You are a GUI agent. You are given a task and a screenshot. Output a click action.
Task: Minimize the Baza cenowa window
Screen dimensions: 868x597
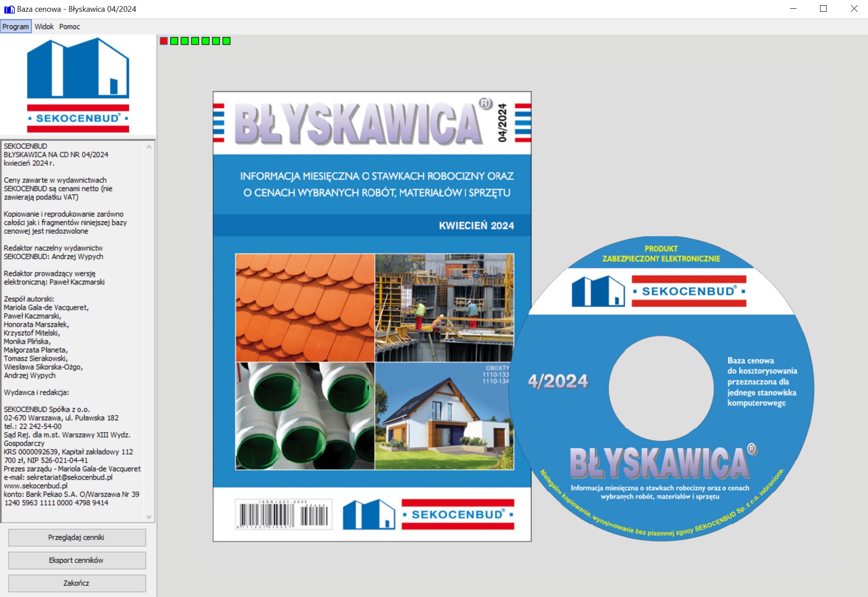point(793,9)
